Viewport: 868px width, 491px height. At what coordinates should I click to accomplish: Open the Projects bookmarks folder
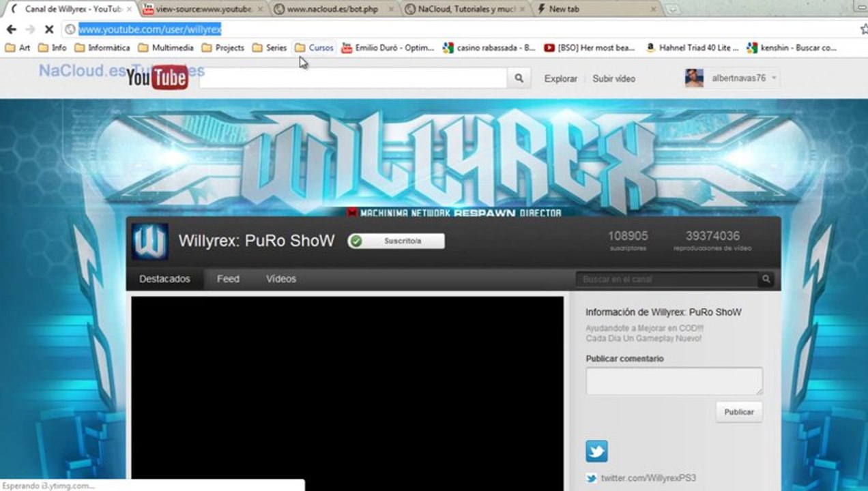(223, 48)
